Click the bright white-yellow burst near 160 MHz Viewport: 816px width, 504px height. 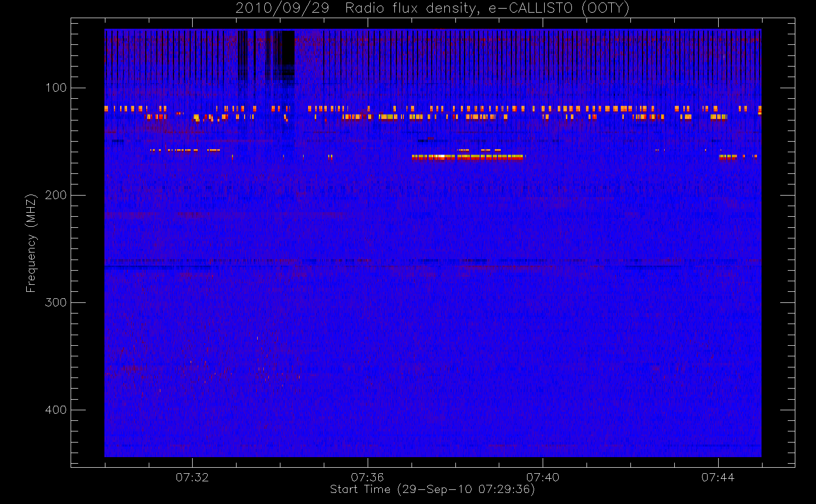pyautogui.click(x=469, y=157)
